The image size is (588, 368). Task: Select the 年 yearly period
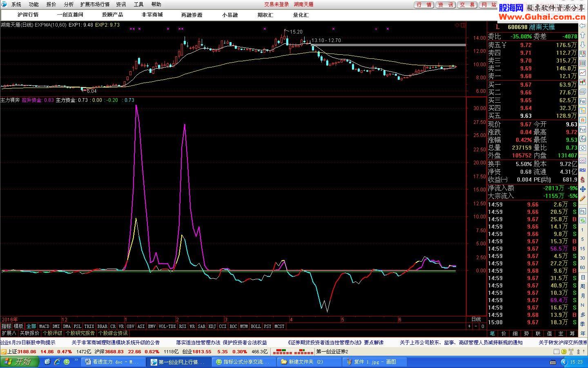coord(583,333)
